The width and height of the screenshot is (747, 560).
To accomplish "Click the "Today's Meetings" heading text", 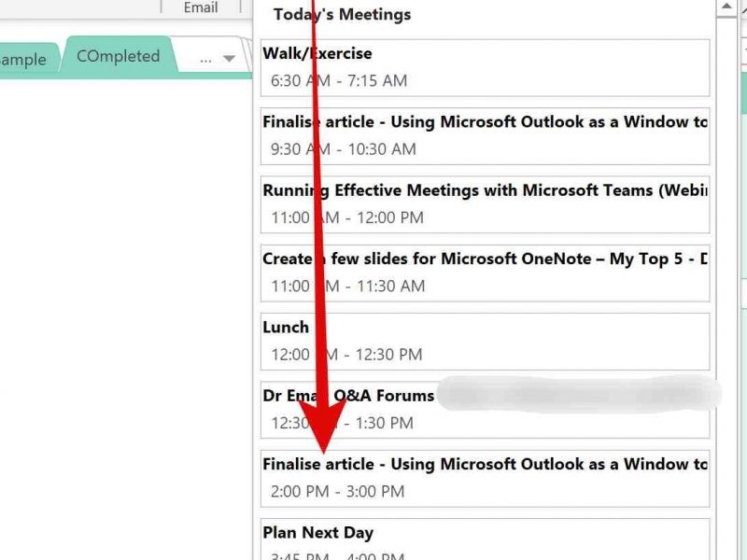I will pos(342,14).
